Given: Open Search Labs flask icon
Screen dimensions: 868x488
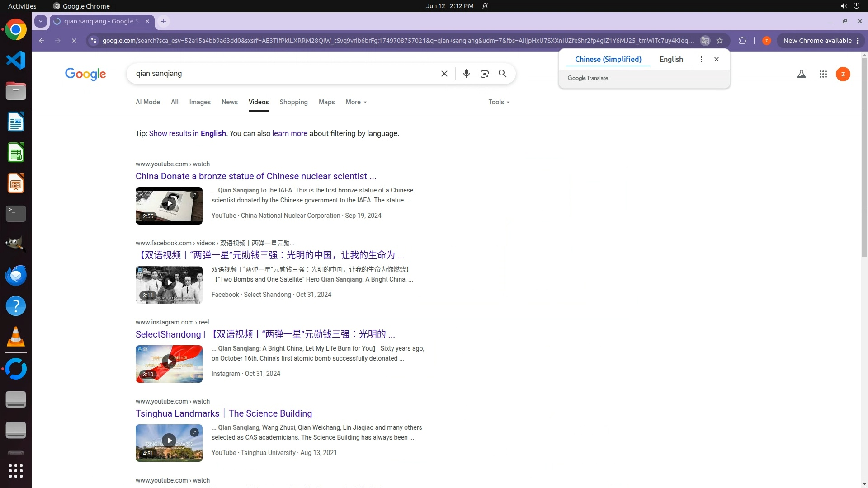Looking at the screenshot, I should coord(801,74).
